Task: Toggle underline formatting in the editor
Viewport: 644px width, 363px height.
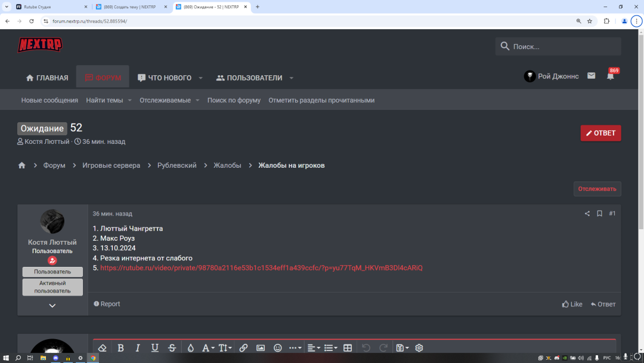Action: tap(155, 348)
